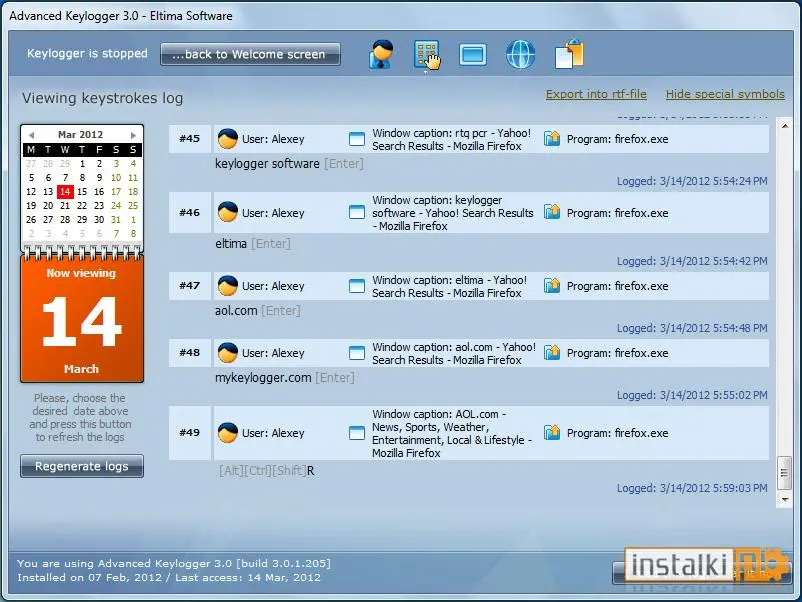Click user avatar icon in entry #48
This screenshot has width=802, height=602.
[x=228, y=352]
